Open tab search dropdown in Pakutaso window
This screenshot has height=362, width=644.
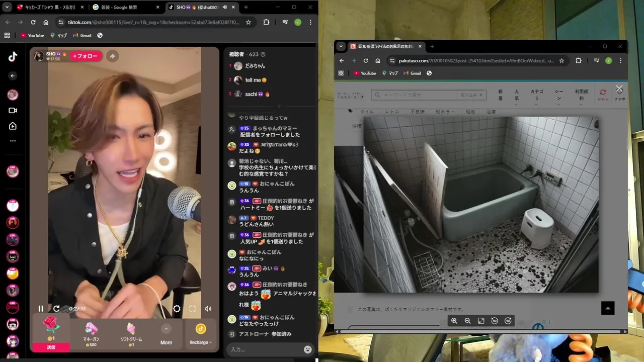pyautogui.click(x=341, y=46)
